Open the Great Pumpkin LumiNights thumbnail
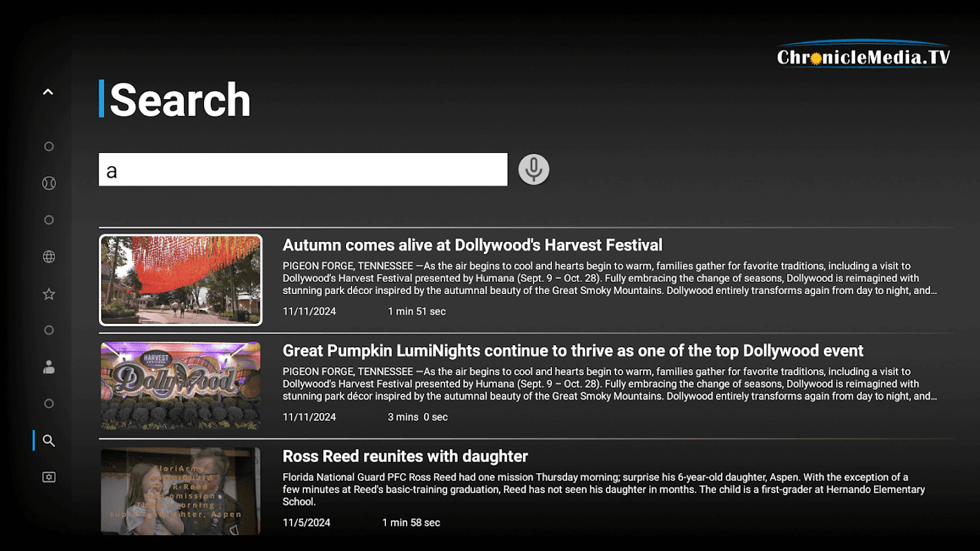Screen dimensions: 980x551 pos(181,386)
